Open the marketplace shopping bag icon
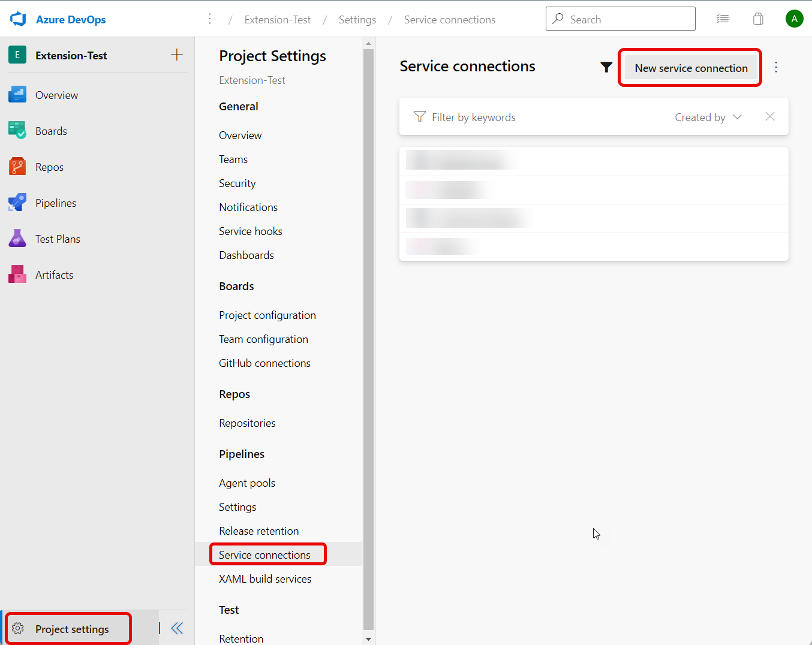Screen dimensions: 812x645 [x=758, y=19]
